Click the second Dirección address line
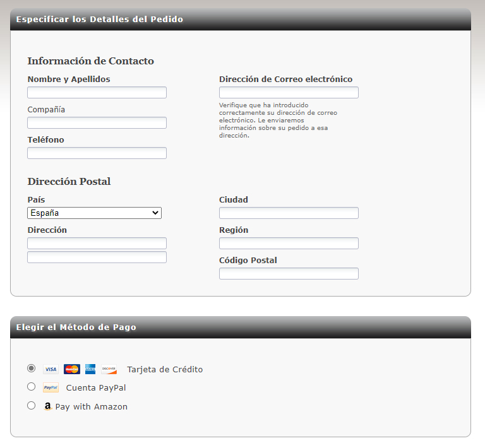The height and width of the screenshot is (448, 485). coord(97,257)
